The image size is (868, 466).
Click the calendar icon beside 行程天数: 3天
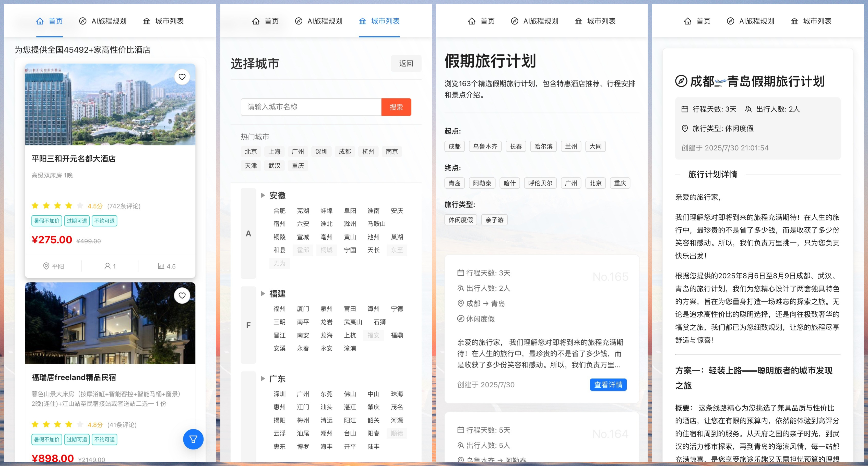click(x=461, y=273)
